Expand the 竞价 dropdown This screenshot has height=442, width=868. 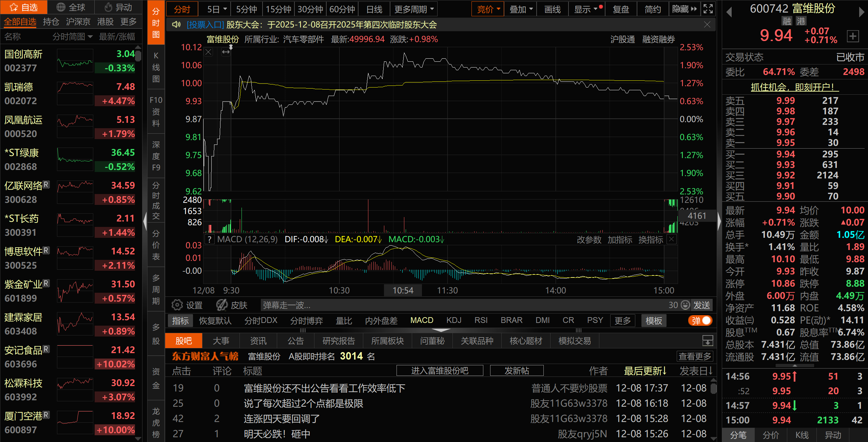tap(488, 9)
